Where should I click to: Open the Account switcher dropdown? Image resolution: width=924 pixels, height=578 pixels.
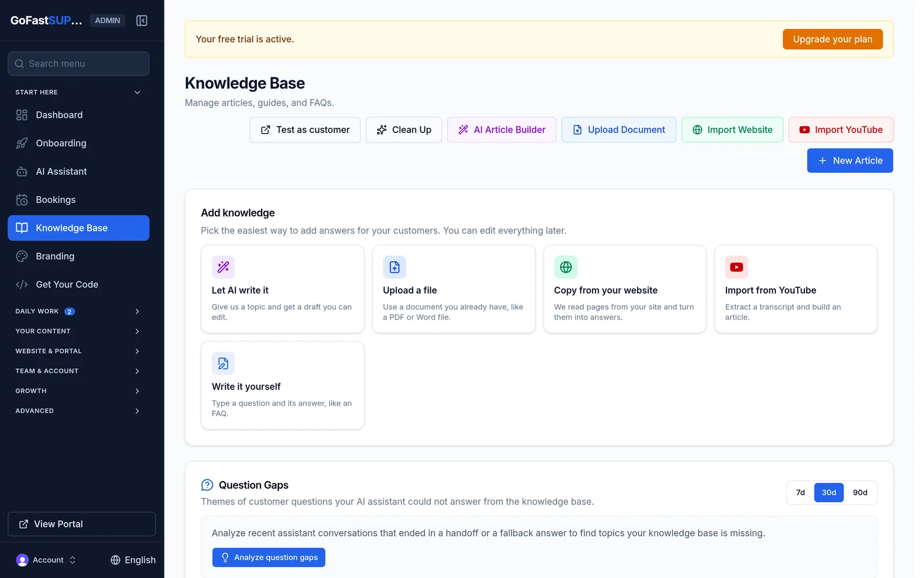click(46, 560)
